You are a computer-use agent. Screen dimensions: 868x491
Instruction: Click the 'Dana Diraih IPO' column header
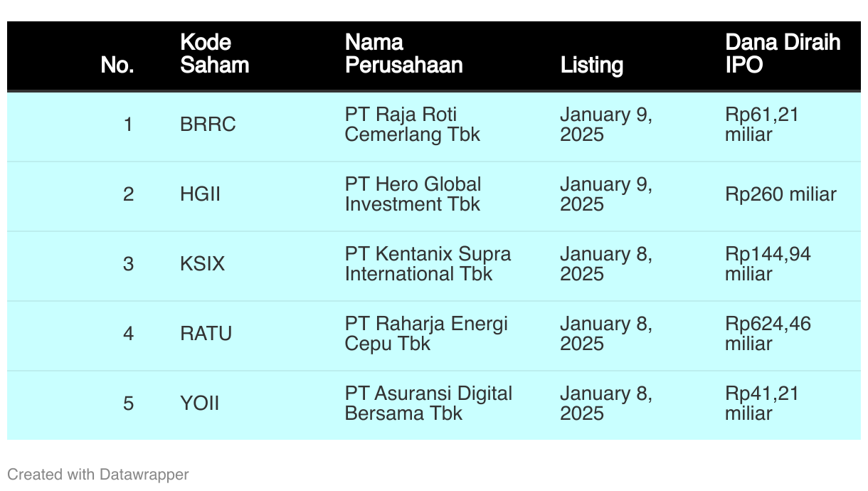pos(783,53)
